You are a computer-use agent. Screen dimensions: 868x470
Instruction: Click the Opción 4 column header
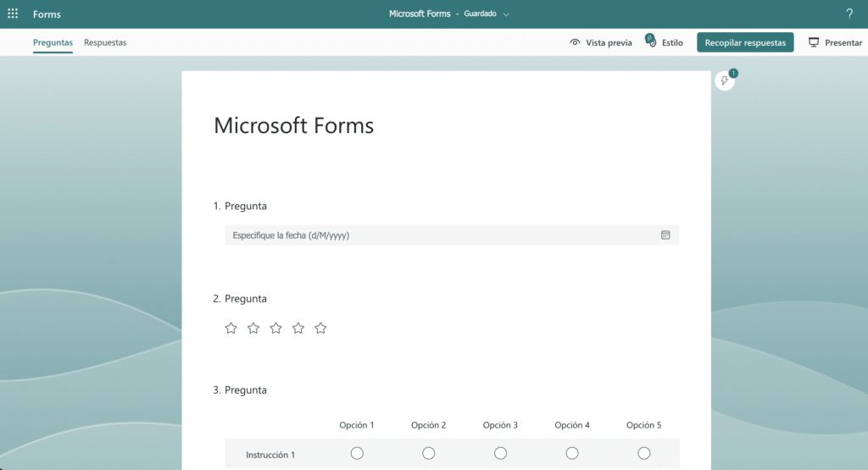pos(572,425)
